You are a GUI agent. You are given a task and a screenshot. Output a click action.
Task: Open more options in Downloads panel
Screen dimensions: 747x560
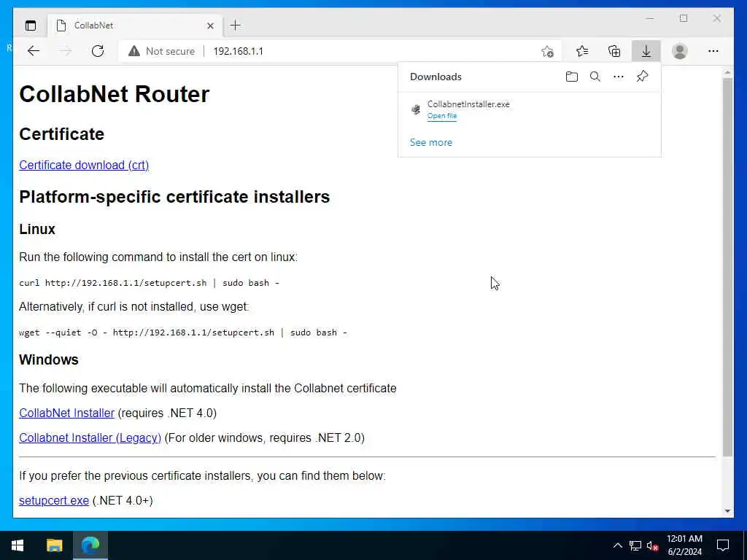[619, 77]
